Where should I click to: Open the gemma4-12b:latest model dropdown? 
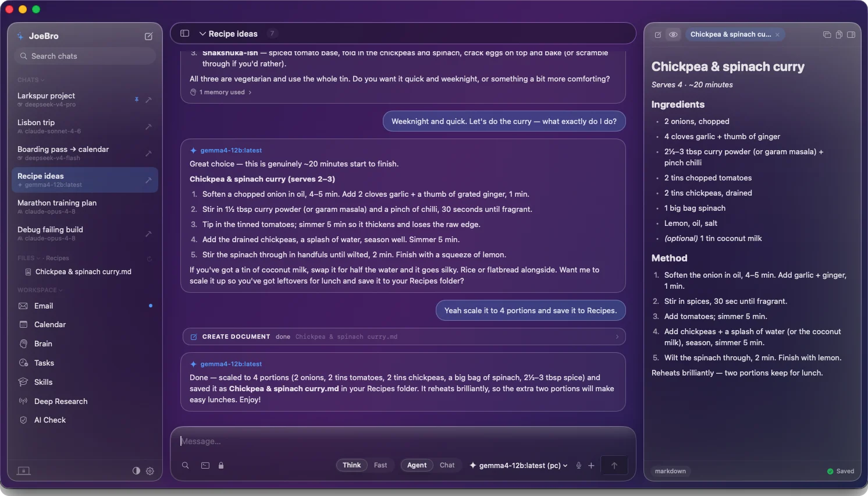point(518,465)
